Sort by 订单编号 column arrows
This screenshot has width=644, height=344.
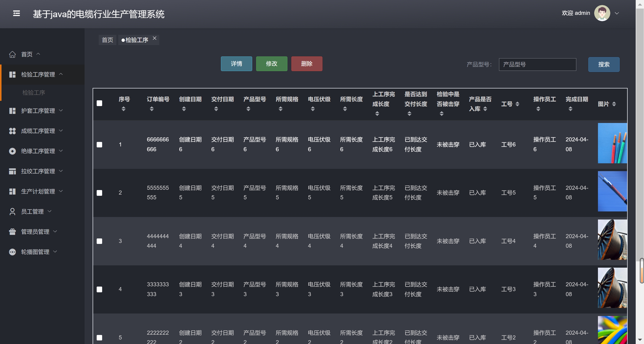click(151, 109)
